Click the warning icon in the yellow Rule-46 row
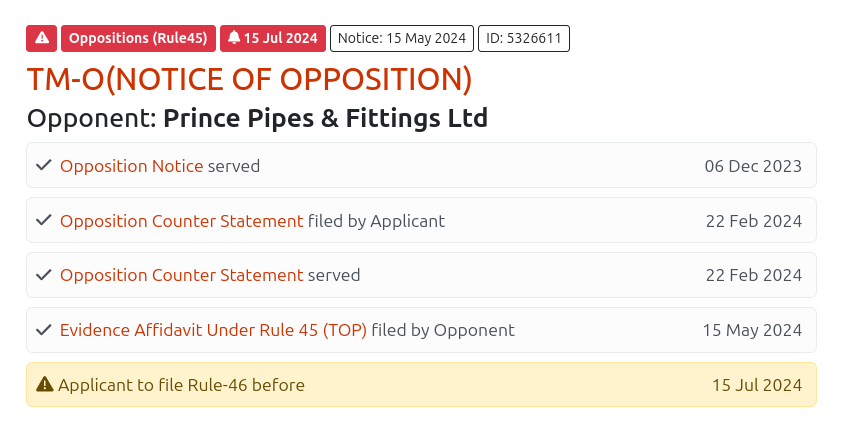This screenshot has width=850, height=437. [x=44, y=384]
